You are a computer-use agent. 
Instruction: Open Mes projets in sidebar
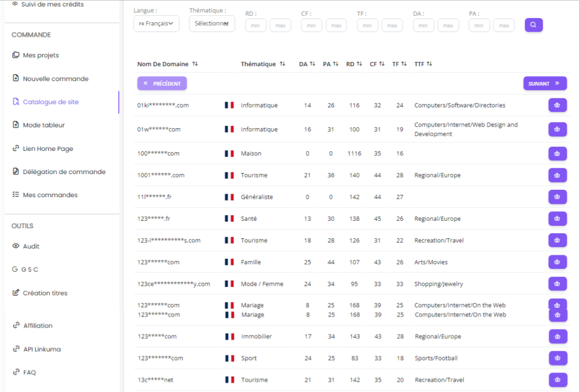[x=41, y=55]
